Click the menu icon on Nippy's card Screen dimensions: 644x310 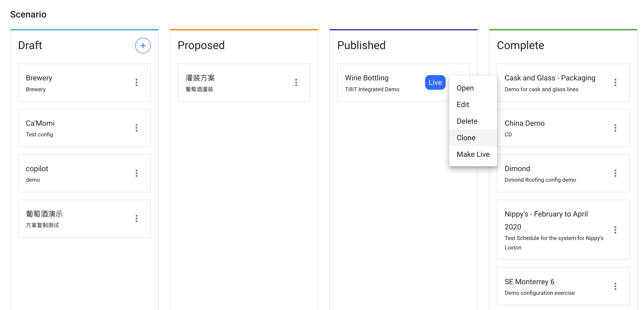click(x=615, y=230)
